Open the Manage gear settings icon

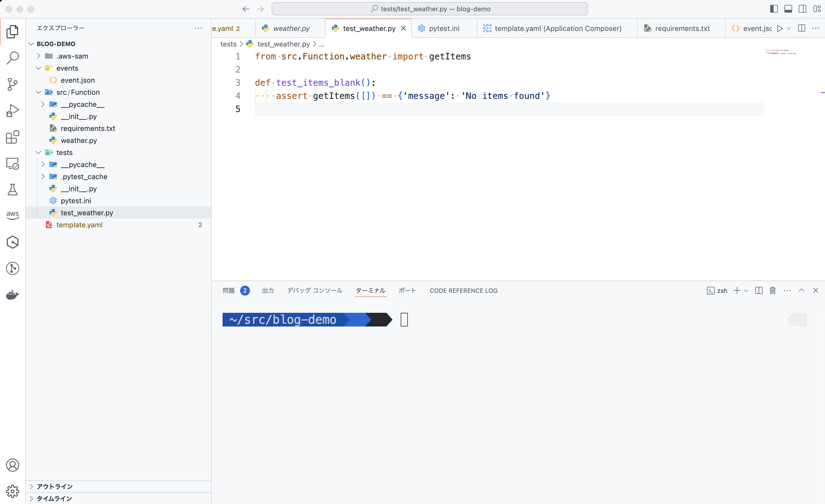12,491
